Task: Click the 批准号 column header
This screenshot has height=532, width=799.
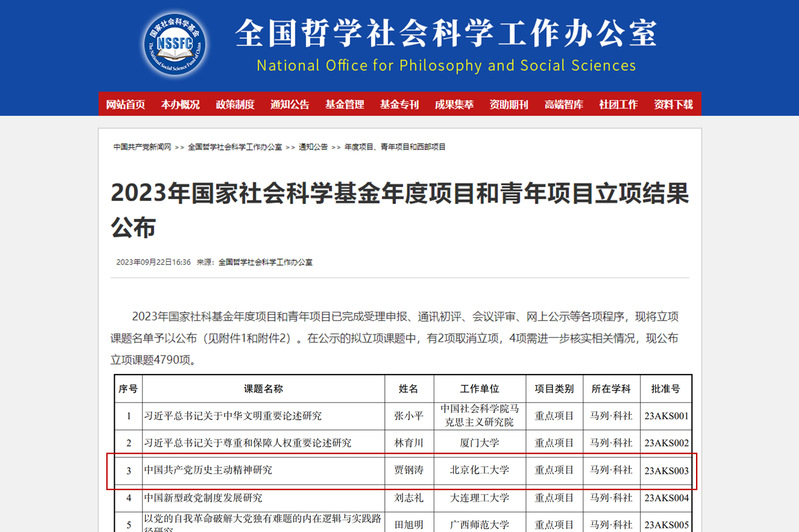Action: point(665,389)
